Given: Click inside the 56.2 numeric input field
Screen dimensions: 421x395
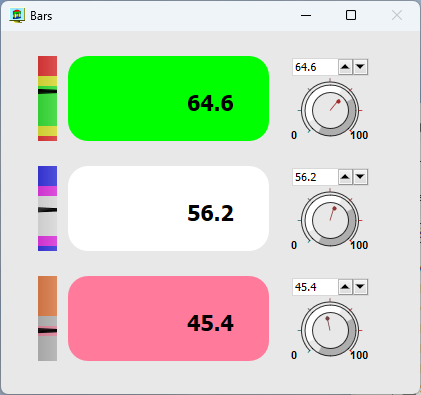Looking at the screenshot, I should click(x=315, y=177).
